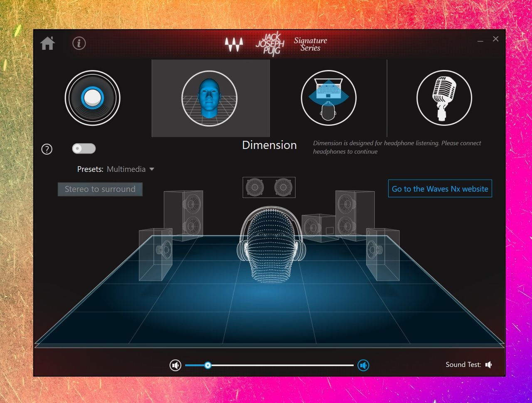Screen dimensions: 532x403
Task: Click the Sound Test label
Action: pos(463,365)
